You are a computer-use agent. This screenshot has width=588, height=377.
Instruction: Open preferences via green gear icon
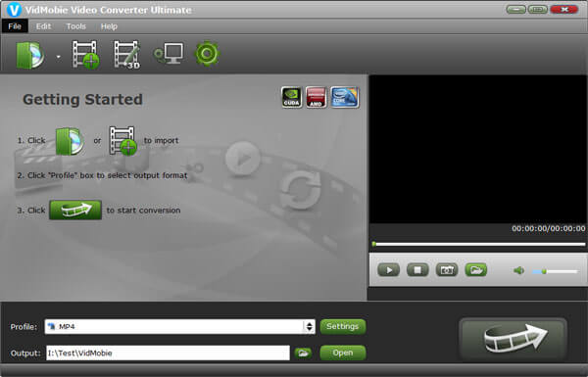point(207,54)
